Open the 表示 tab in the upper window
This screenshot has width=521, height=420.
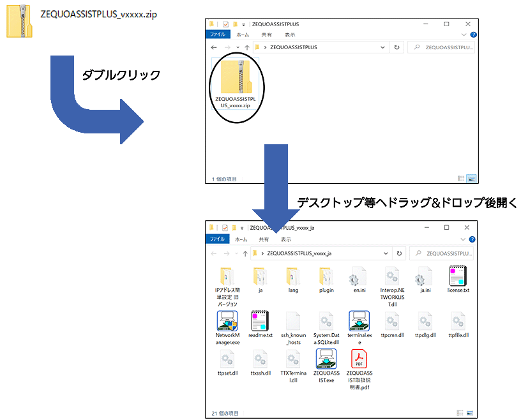289,35
